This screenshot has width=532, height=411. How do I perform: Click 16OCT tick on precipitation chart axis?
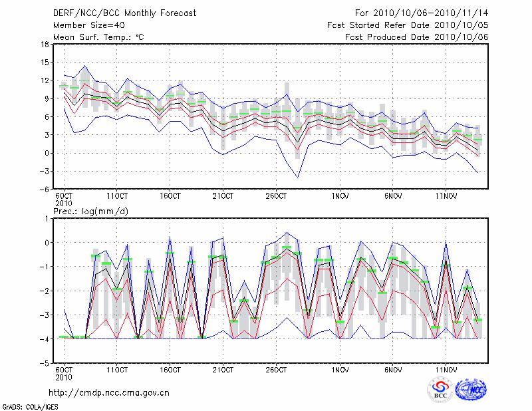[170, 370]
